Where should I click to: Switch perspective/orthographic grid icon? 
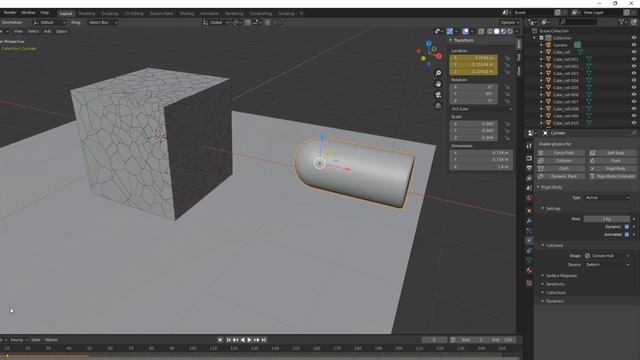click(438, 106)
